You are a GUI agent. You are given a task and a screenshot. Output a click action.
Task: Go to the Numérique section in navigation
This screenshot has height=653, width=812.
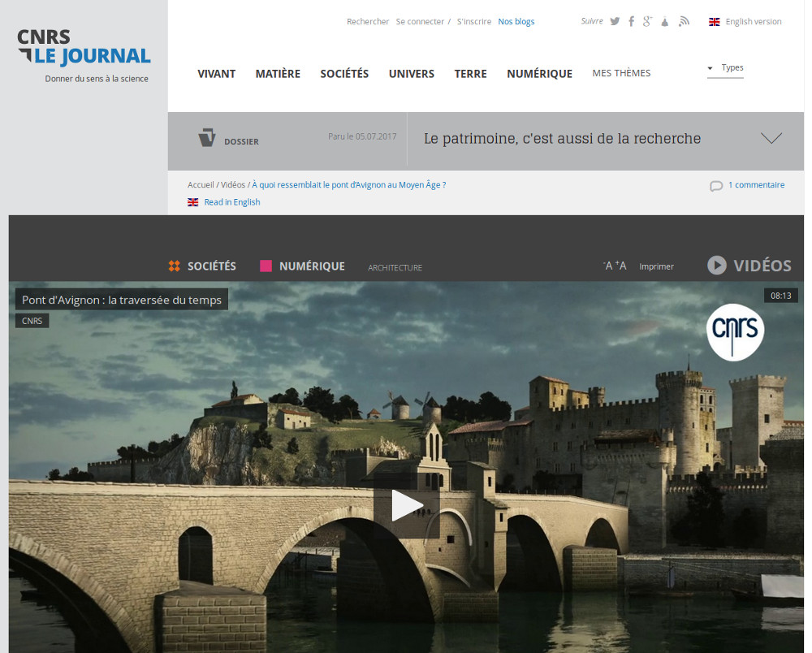(539, 74)
